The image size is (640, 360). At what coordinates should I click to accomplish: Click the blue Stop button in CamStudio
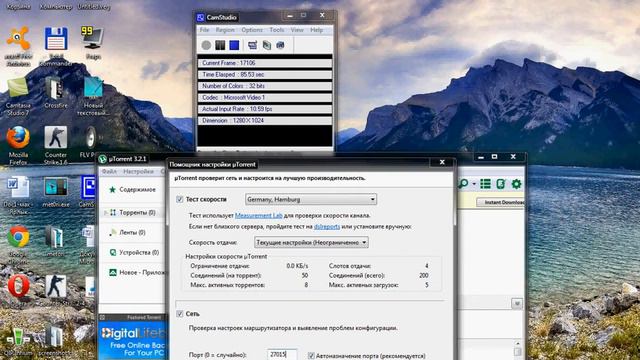point(234,45)
